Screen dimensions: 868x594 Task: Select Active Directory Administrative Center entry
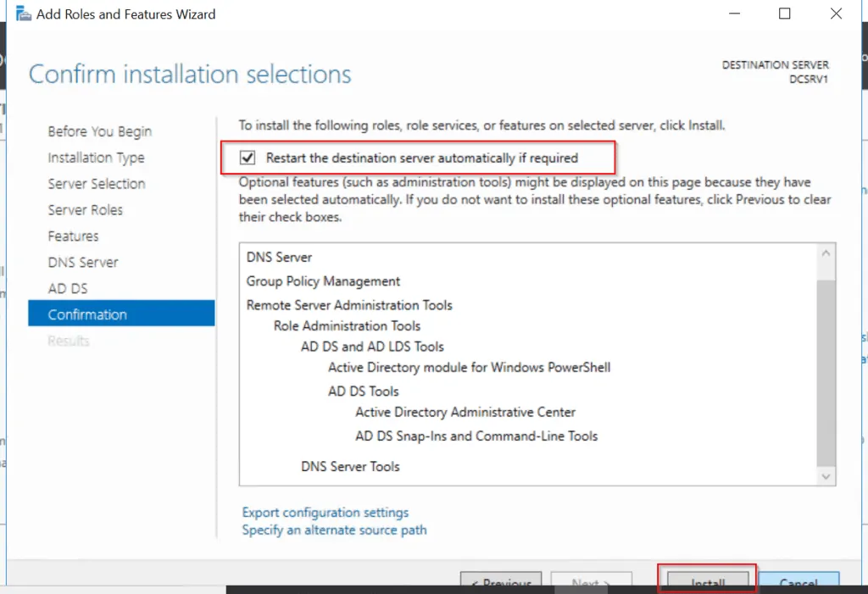465,413
